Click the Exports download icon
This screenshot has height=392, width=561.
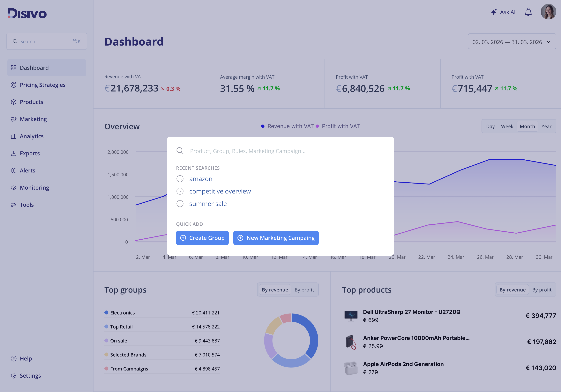[14, 153]
